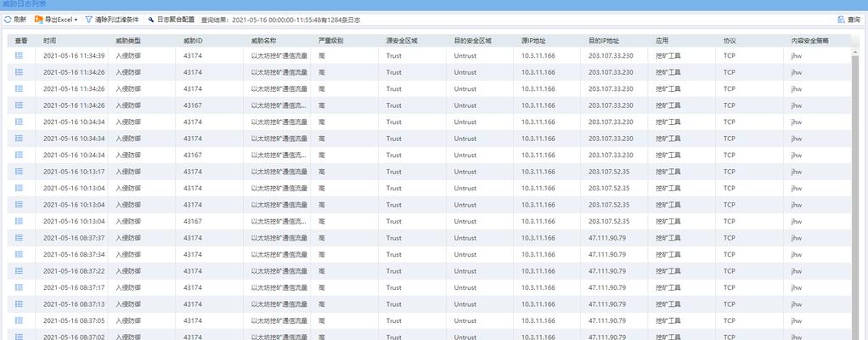Screen dimensions: 868x340
Task: Open 日志聚合配置 settings
Action: tap(171, 20)
